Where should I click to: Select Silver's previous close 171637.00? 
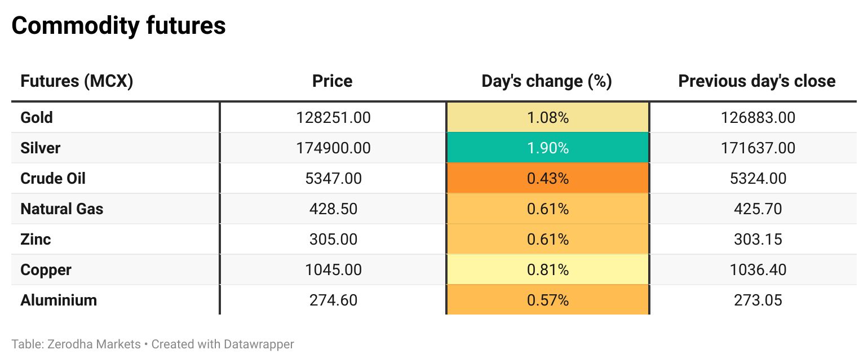(x=758, y=148)
